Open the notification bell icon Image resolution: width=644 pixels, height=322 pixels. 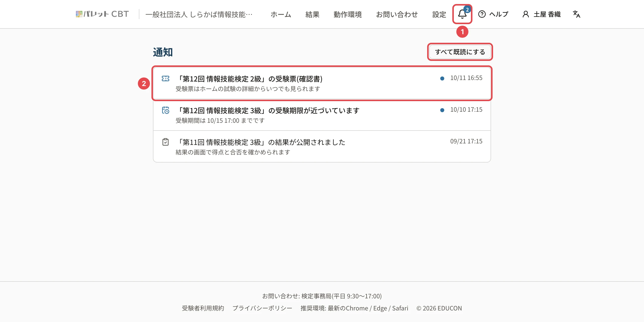click(x=462, y=14)
